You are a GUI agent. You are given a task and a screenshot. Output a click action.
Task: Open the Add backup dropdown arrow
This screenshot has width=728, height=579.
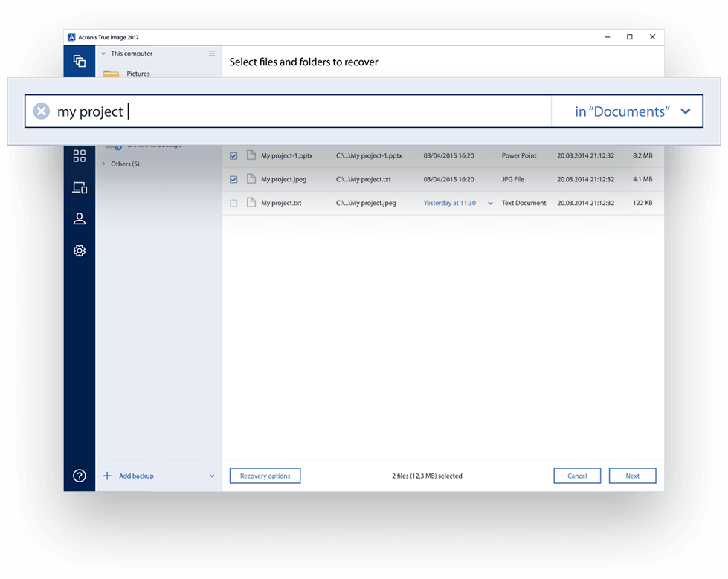[x=212, y=476]
